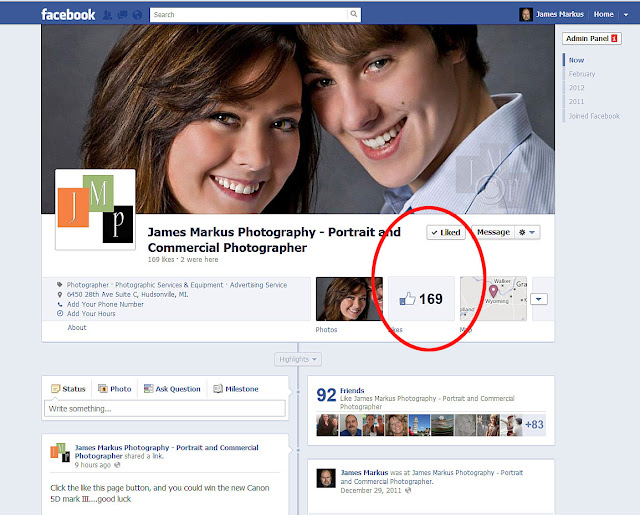The image size is (640, 515).
Task: Click the Write something field
Action: (164, 408)
